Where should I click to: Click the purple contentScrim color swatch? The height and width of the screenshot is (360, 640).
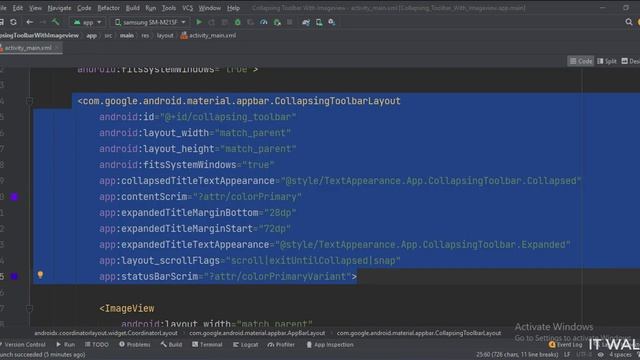[14, 197]
